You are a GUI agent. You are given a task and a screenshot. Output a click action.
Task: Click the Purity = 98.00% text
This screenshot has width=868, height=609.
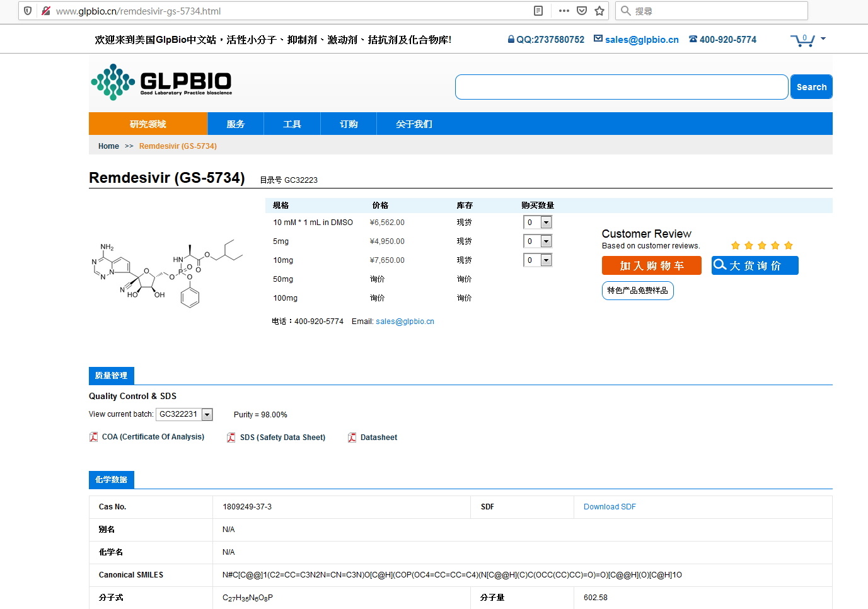(x=260, y=415)
